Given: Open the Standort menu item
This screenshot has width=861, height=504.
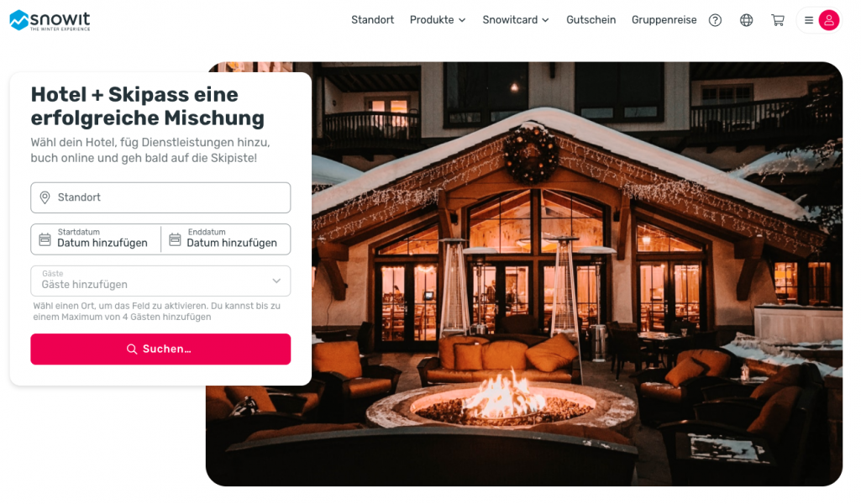Looking at the screenshot, I should click(x=372, y=20).
